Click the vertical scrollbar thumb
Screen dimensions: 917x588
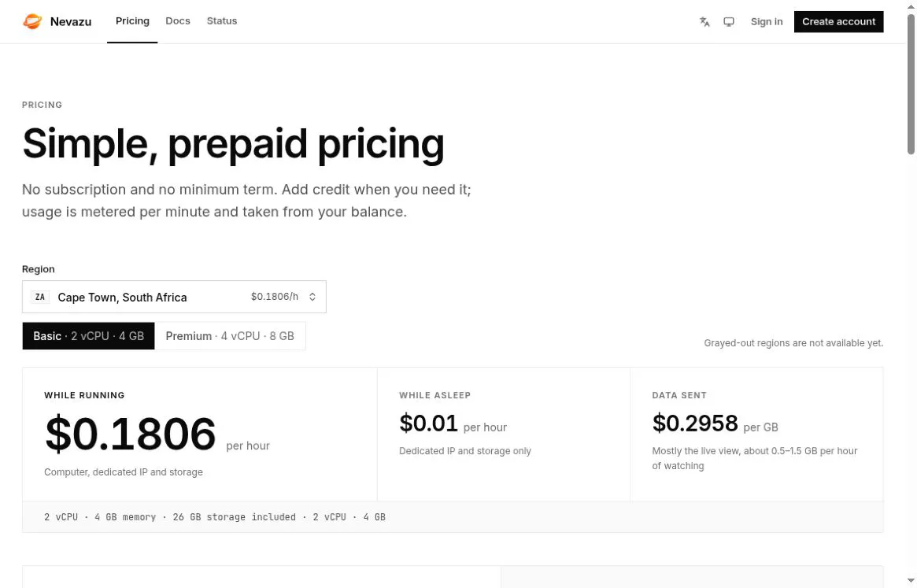[911, 84]
